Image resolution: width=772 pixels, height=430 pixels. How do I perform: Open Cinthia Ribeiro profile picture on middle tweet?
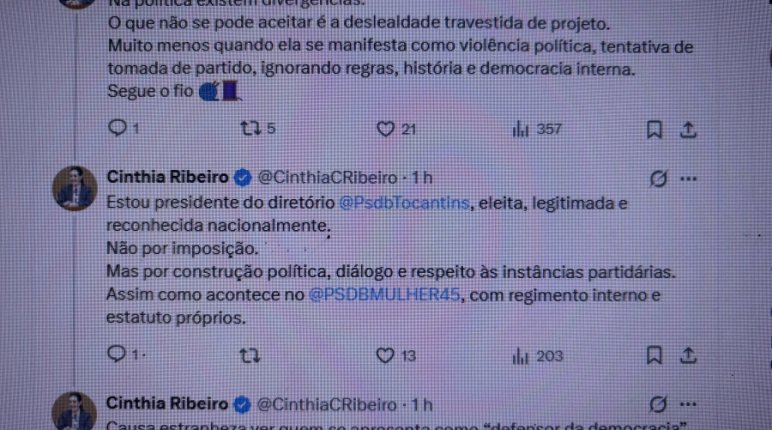click(75, 189)
